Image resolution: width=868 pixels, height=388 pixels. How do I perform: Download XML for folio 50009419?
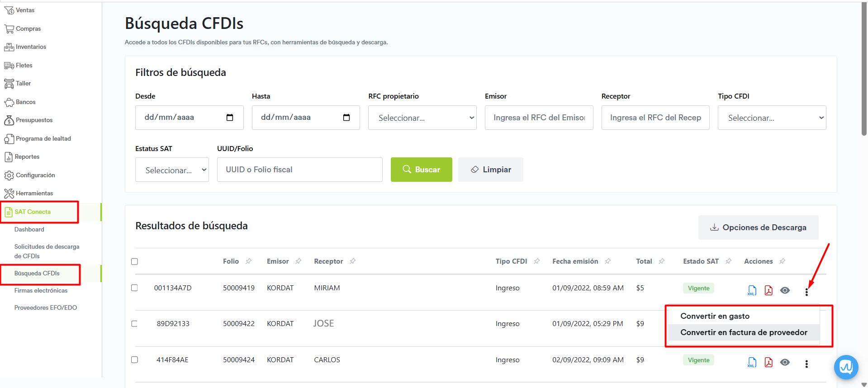[x=752, y=290]
